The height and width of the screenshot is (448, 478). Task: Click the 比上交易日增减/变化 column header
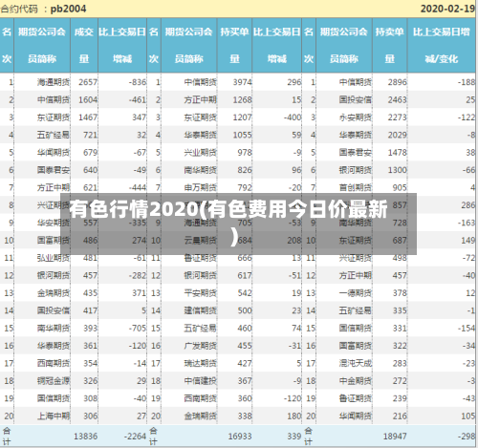(x=442, y=45)
